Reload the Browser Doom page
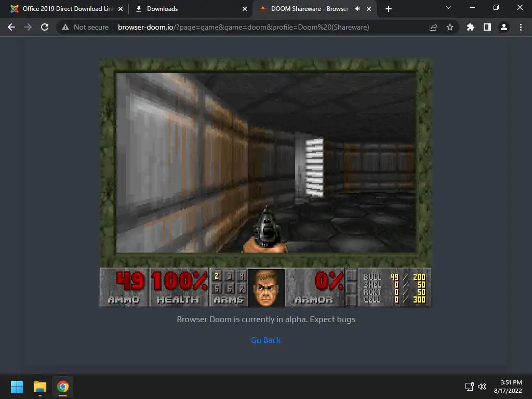 45,27
